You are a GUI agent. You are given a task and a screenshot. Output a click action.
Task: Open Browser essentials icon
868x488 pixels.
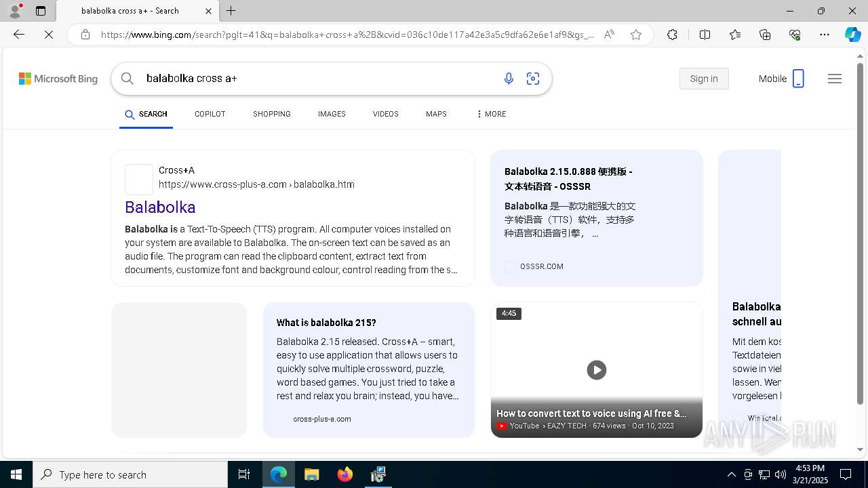[795, 35]
